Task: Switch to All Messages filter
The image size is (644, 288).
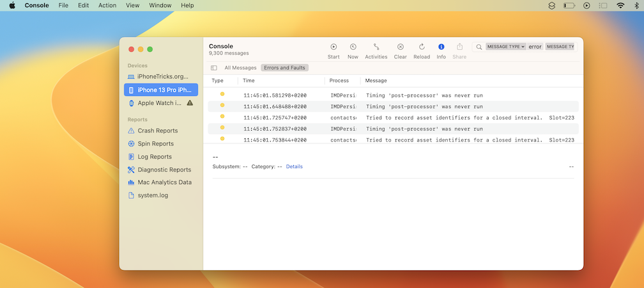Action: click(240, 68)
